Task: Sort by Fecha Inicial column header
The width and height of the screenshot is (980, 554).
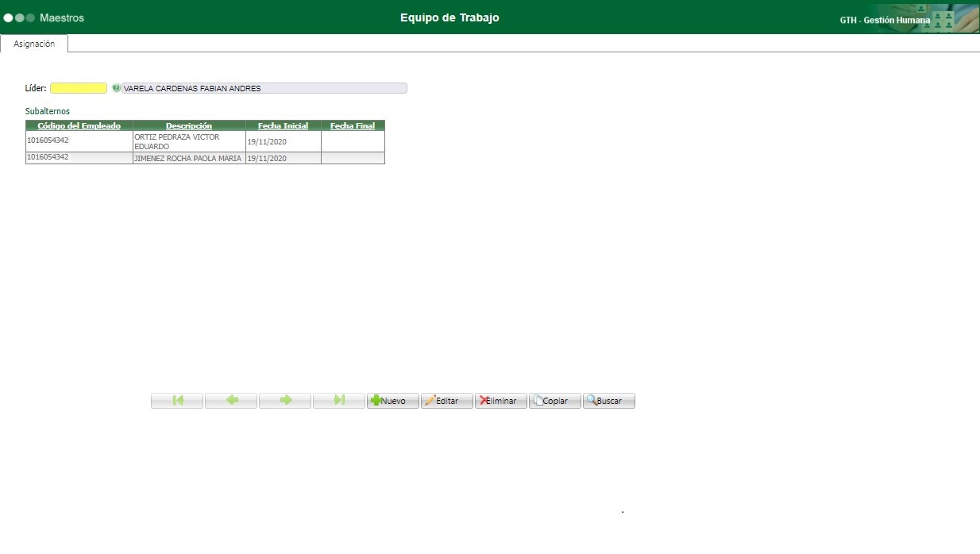Action: pyautogui.click(x=284, y=125)
